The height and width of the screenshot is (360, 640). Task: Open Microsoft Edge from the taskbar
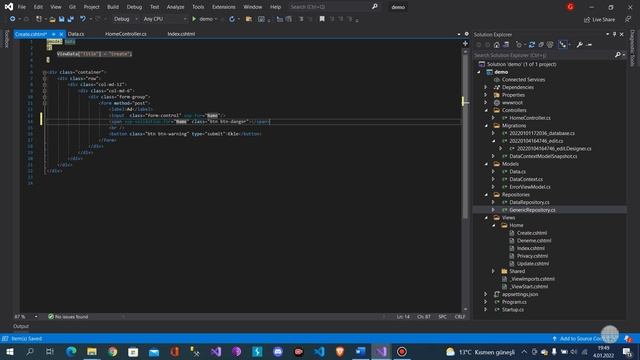(x=71, y=352)
